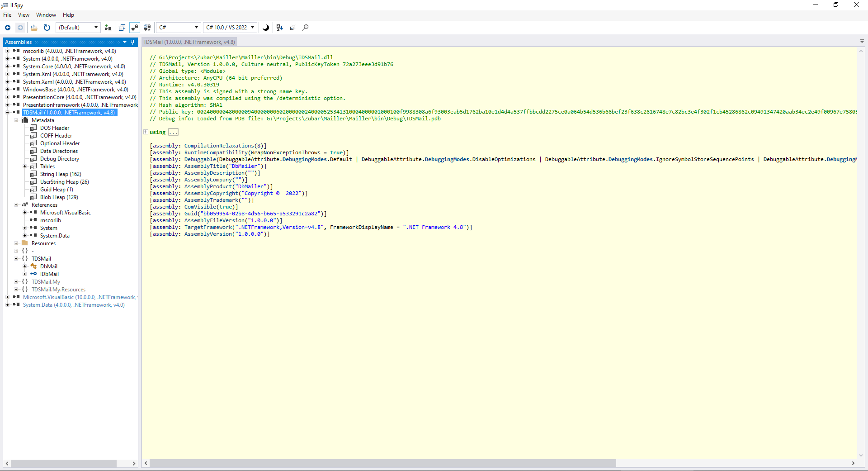Select Guid Heap (1) in the tree
Screen dimensions: 868x471
(x=57, y=190)
